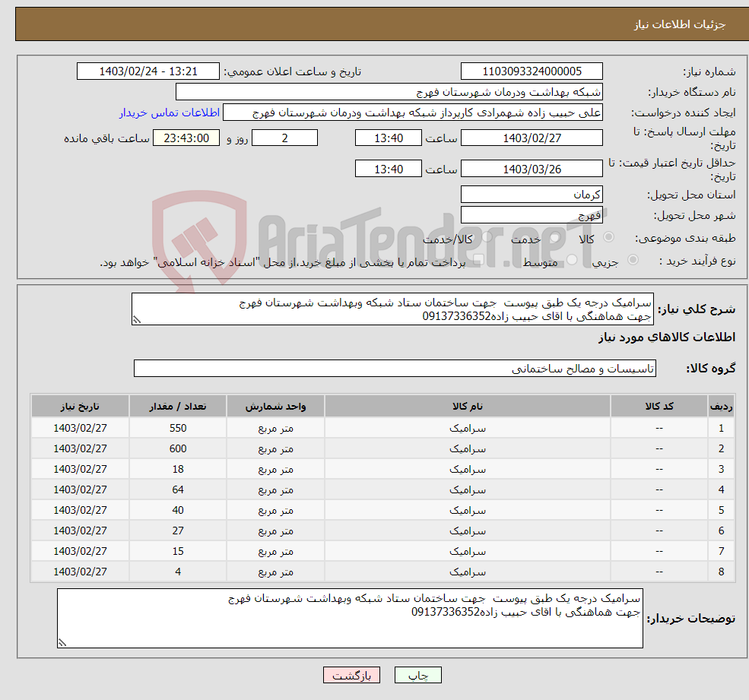Click the goods group field تاسیسات و مصالح ساختمانی

click(395, 368)
